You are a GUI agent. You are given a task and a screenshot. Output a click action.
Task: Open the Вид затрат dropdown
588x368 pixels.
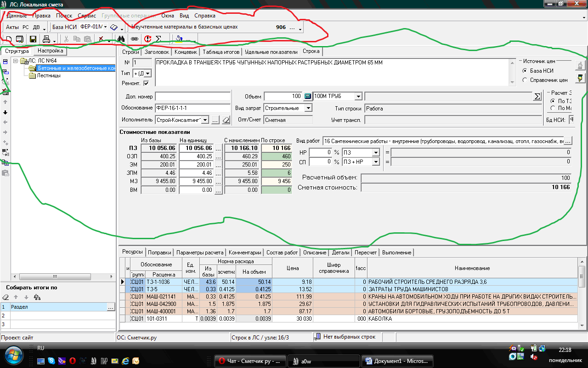tap(308, 108)
